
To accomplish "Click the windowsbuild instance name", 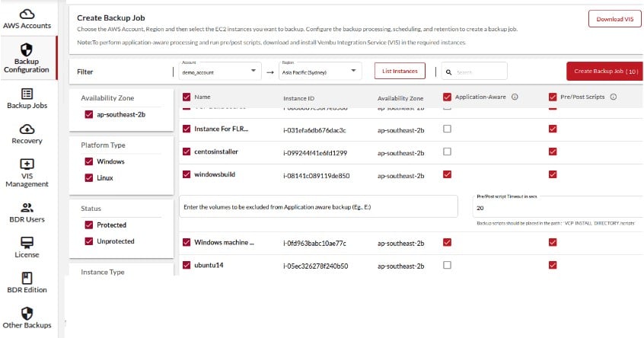I will click(215, 174).
